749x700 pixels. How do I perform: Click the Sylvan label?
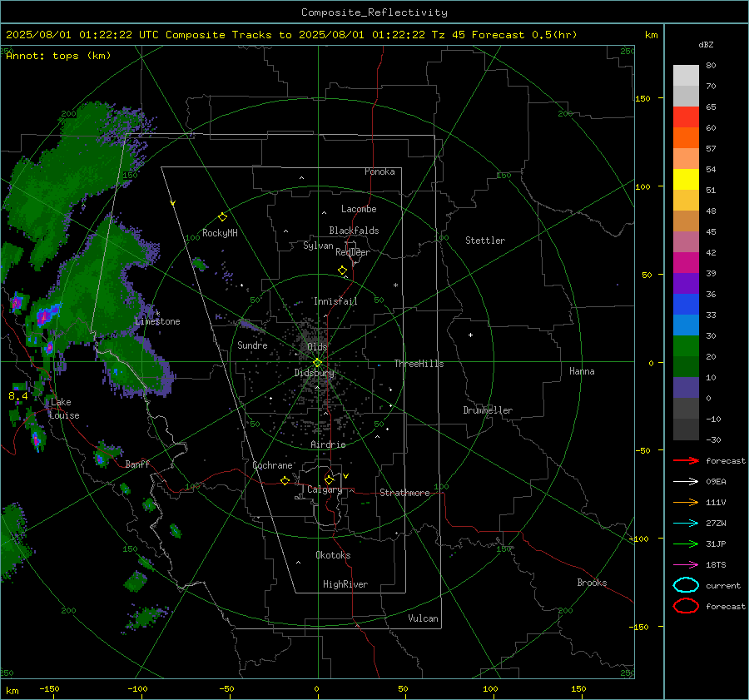[318, 246]
